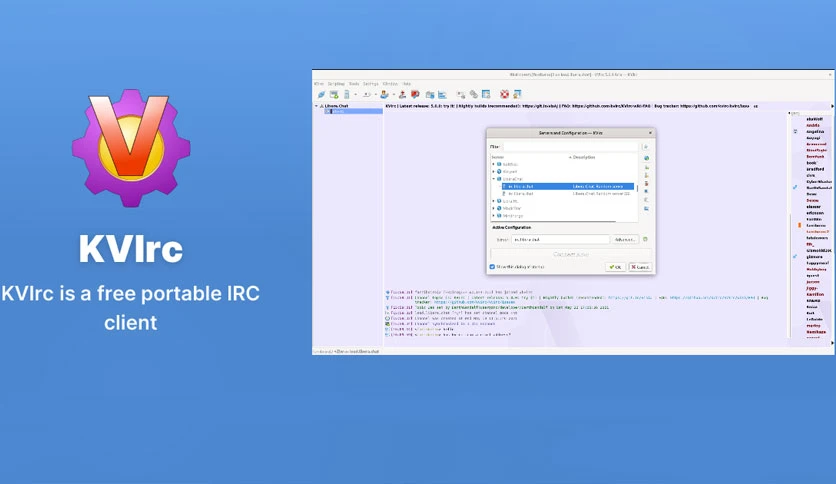Click the red icon in the dialog's side column
The width and height of the screenshot is (836, 484).
[x=646, y=183]
